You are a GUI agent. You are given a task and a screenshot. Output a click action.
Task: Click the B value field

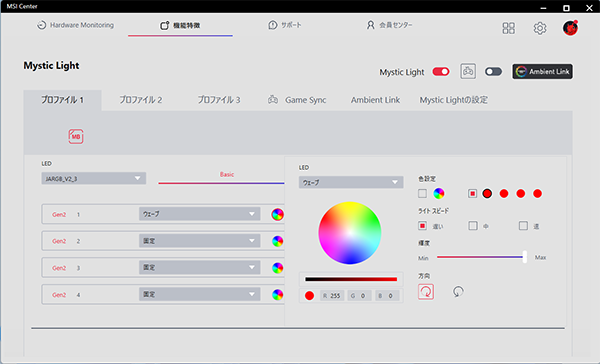(x=387, y=295)
